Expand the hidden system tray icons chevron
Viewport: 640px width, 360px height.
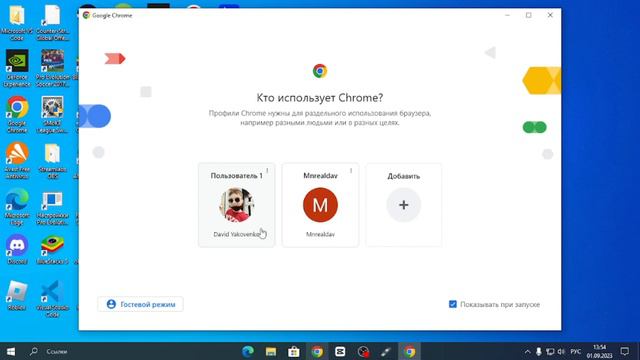tap(527, 351)
